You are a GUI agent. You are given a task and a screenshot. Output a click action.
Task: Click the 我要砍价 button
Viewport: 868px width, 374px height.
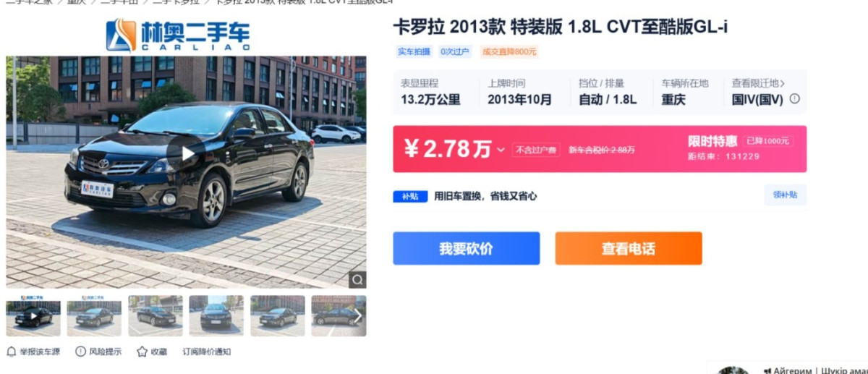pos(467,248)
